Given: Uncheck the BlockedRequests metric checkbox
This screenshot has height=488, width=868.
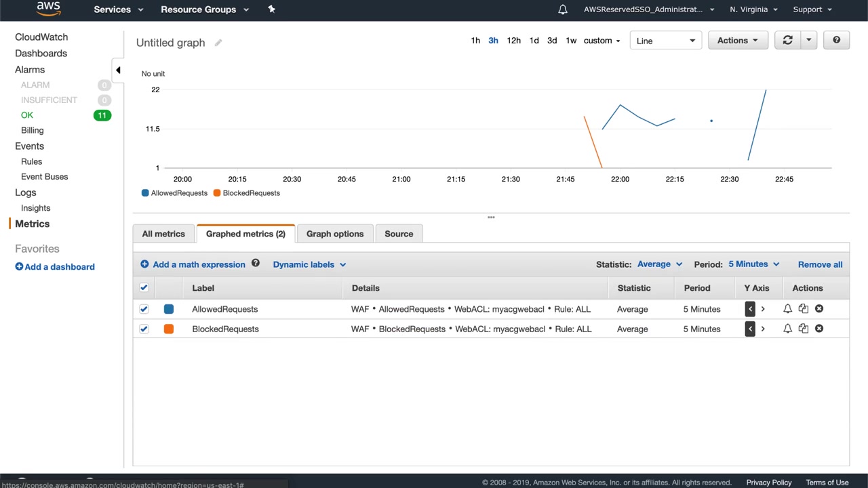Looking at the screenshot, I should [x=144, y=329].
